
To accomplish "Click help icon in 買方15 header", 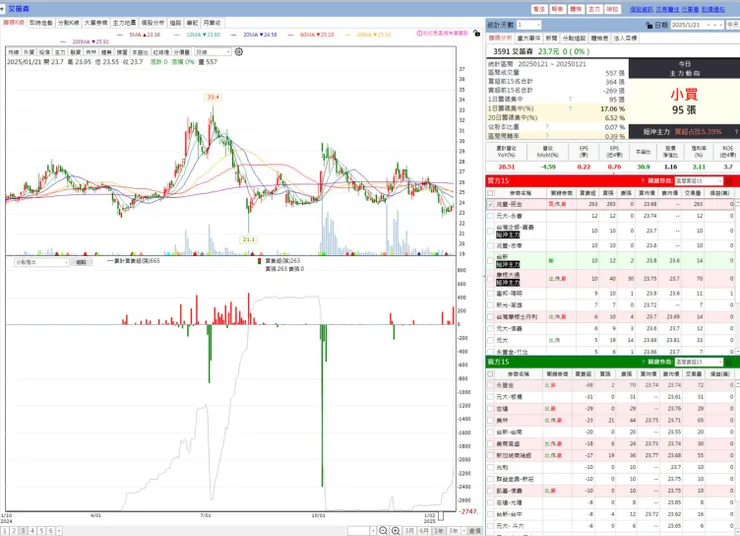I will (x=642, y=181).
